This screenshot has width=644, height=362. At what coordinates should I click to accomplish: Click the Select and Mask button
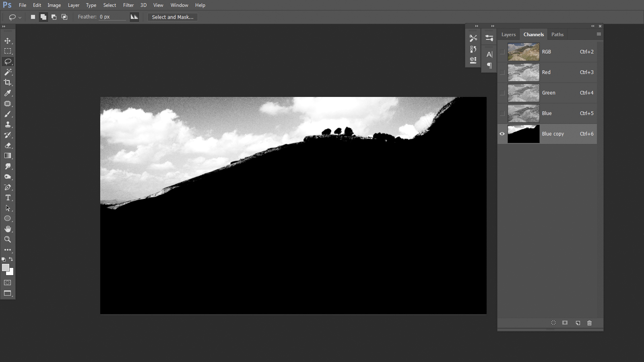tap(172, 17)
